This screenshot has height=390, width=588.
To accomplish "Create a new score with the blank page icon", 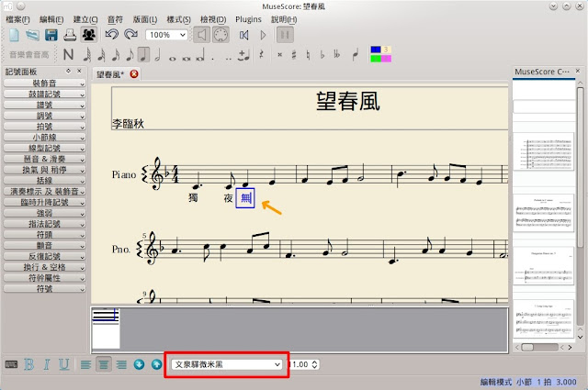I will tap(15, 35).
